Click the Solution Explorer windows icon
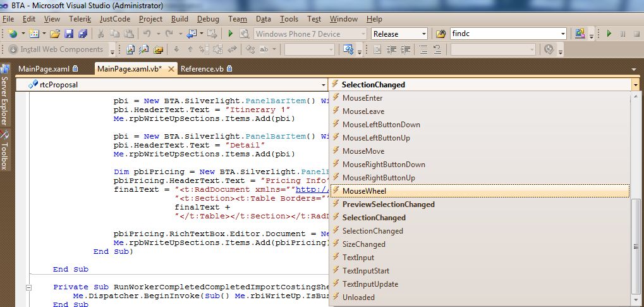Screen dimensions: 644x307 tap(580, 34)
